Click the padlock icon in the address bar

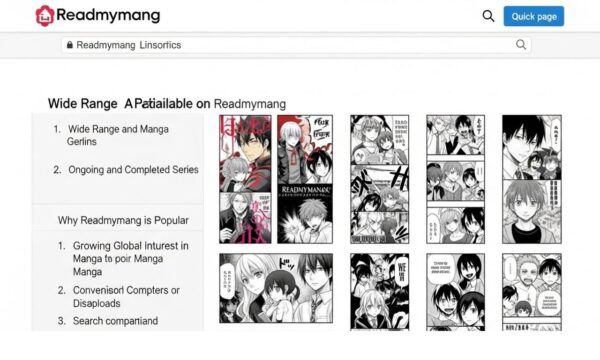[70, 45]
